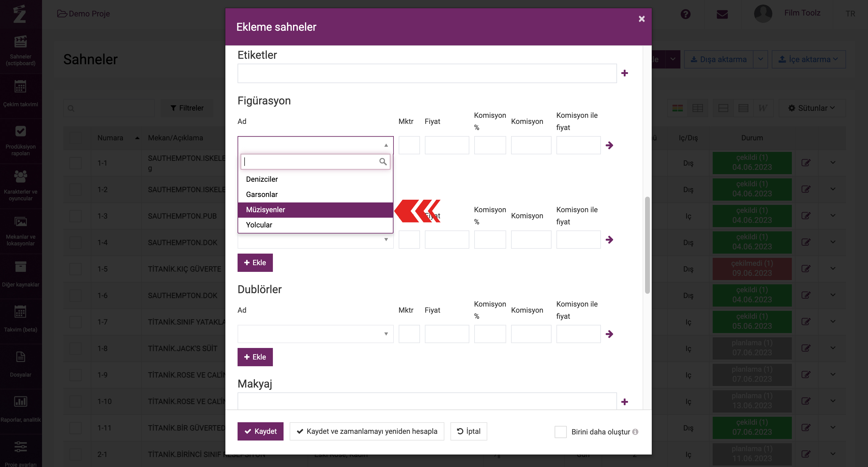
Task: Edit scene 1-1 with pencil icon
Action: 806,163
